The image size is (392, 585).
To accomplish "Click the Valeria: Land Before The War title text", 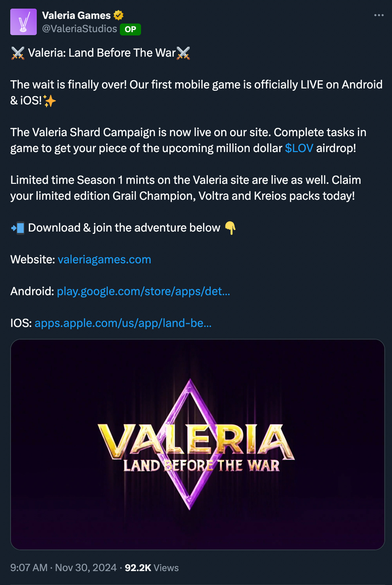I will [x=102, y=53].
